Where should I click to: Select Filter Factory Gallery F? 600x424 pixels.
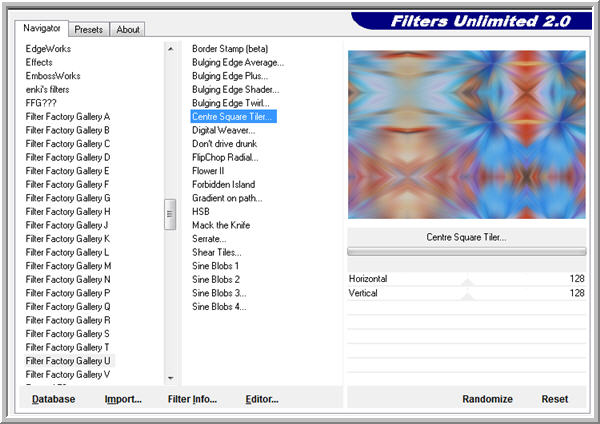(x=67, y=184)
